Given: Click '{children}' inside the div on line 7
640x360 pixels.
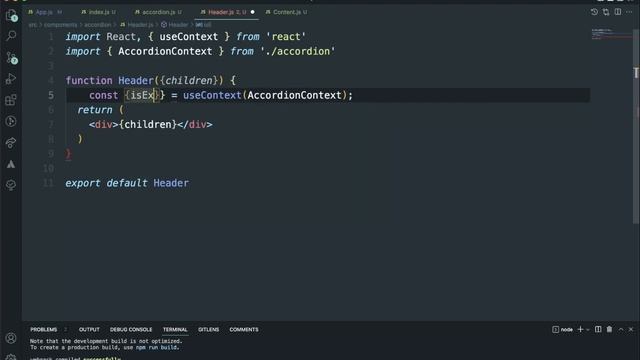Looking at the screenshot, I should [148, 124].
